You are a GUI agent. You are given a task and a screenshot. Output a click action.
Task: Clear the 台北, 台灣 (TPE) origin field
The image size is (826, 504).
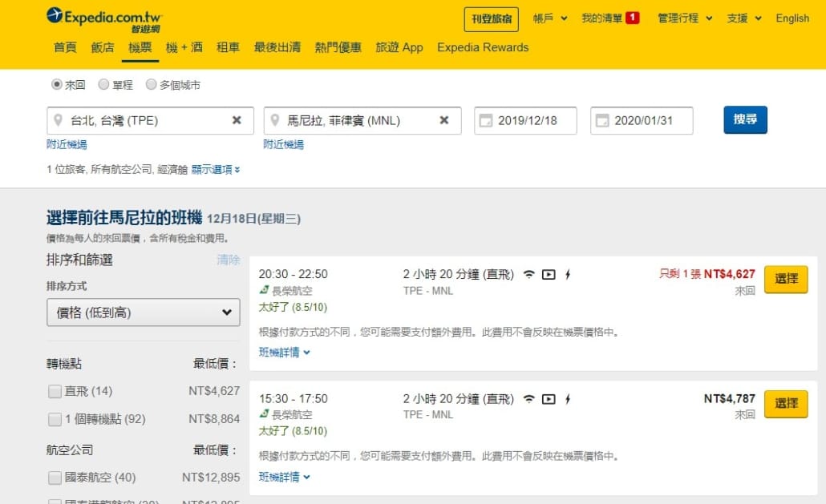click(x=237, y=120)
